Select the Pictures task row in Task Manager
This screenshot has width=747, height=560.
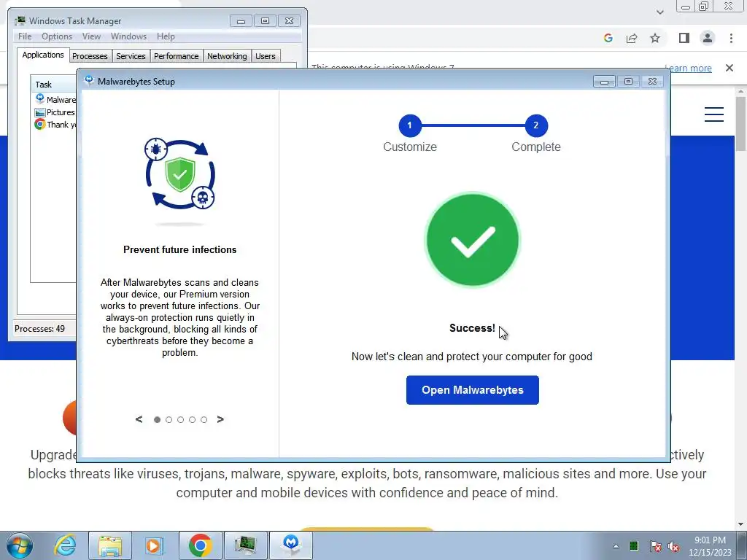pyautogui.click(x=55, y=112)
